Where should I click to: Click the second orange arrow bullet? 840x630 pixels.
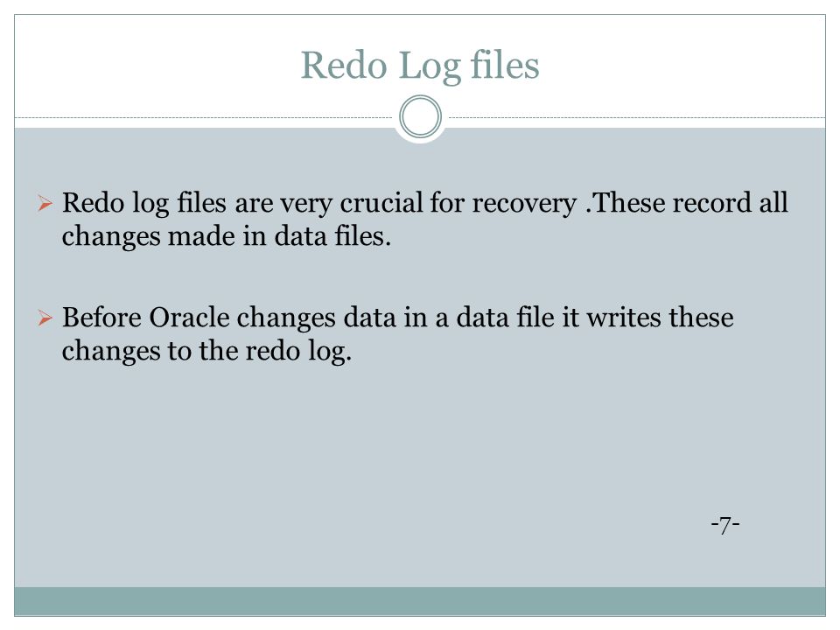[45, 318]
